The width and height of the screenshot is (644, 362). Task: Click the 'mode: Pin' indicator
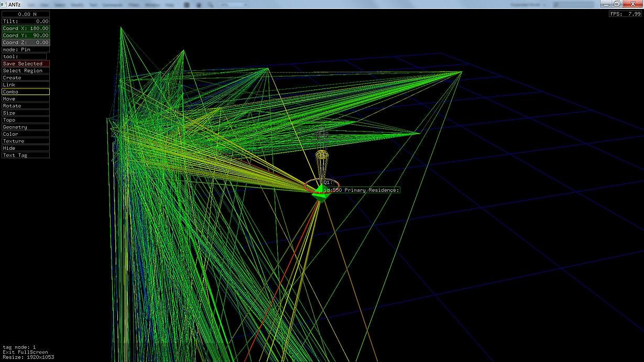coord(26,49)
